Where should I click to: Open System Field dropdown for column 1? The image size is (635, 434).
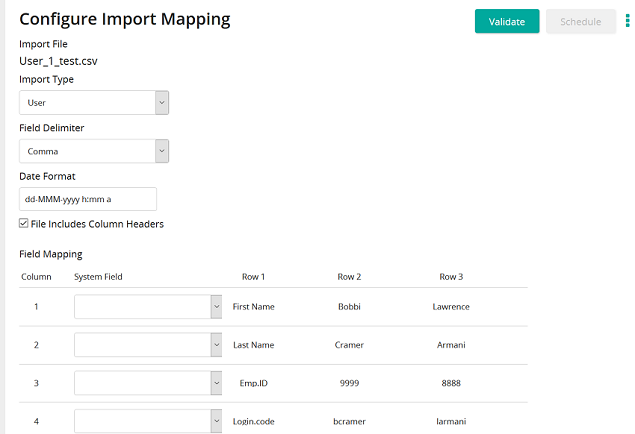148,306
